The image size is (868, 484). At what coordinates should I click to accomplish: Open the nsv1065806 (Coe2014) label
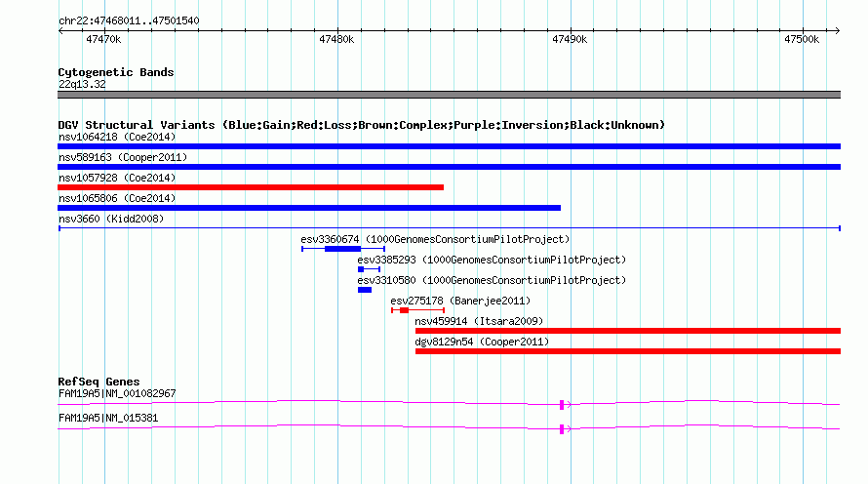[117, 198]
